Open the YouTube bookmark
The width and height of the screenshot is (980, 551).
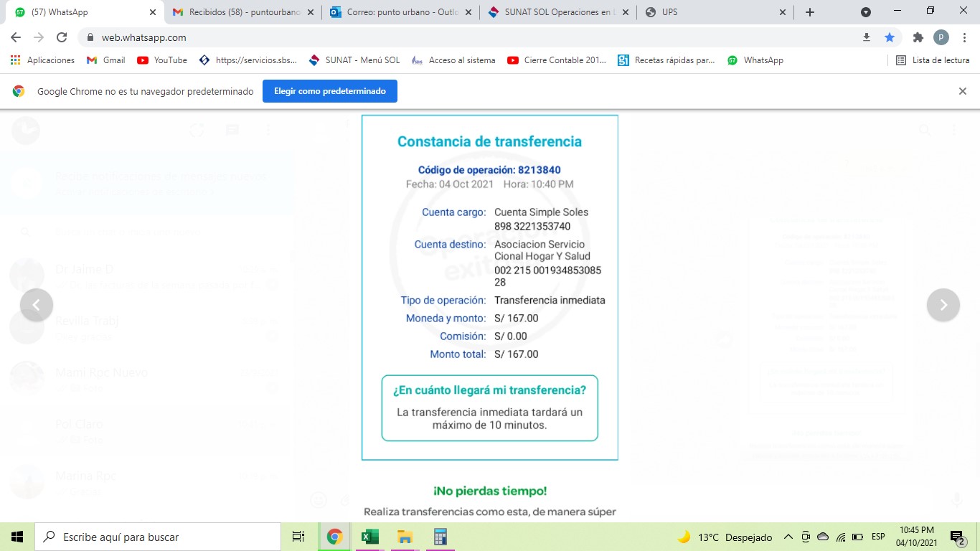pos(162,60)
